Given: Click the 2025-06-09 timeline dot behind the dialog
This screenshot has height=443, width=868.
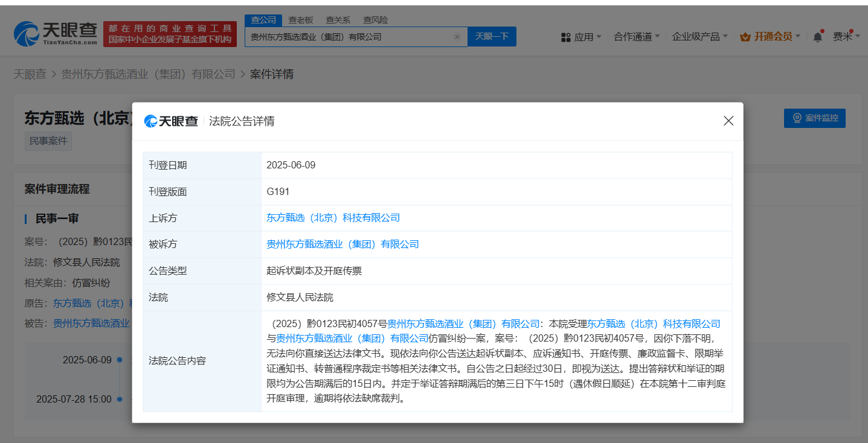Looking at the screenshot, I should click(120, 360).
